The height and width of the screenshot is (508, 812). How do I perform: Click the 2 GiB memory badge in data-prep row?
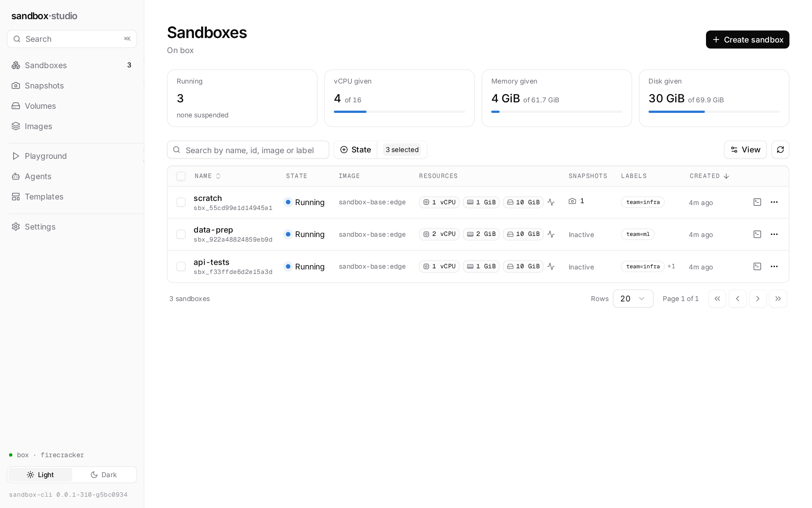click(481, 234)
